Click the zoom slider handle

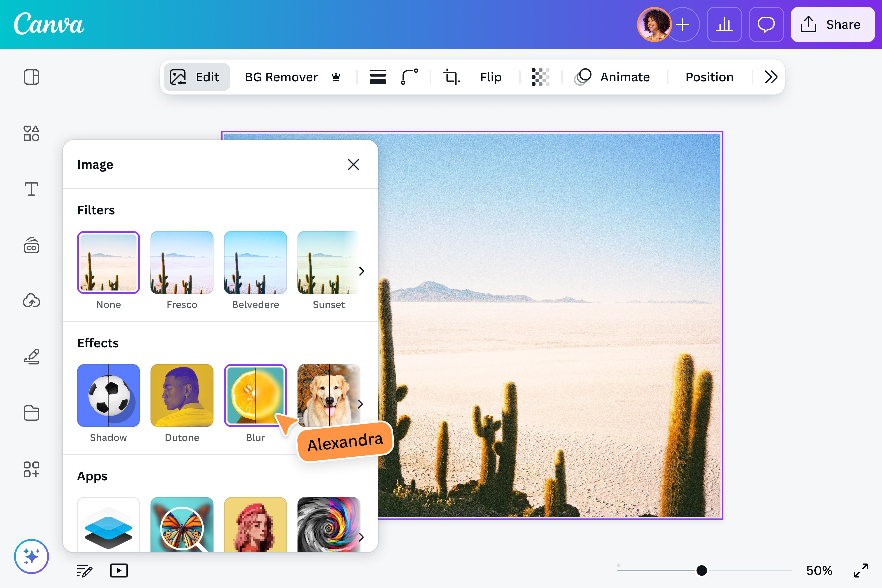(x=702, y=570)
